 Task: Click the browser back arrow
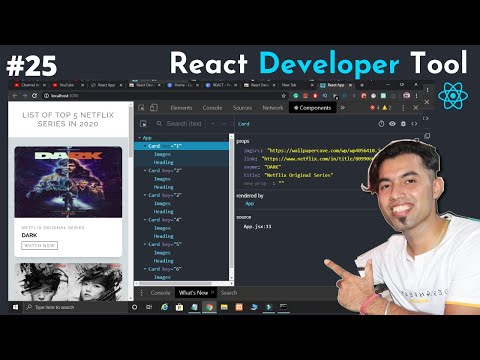point(15,96)
